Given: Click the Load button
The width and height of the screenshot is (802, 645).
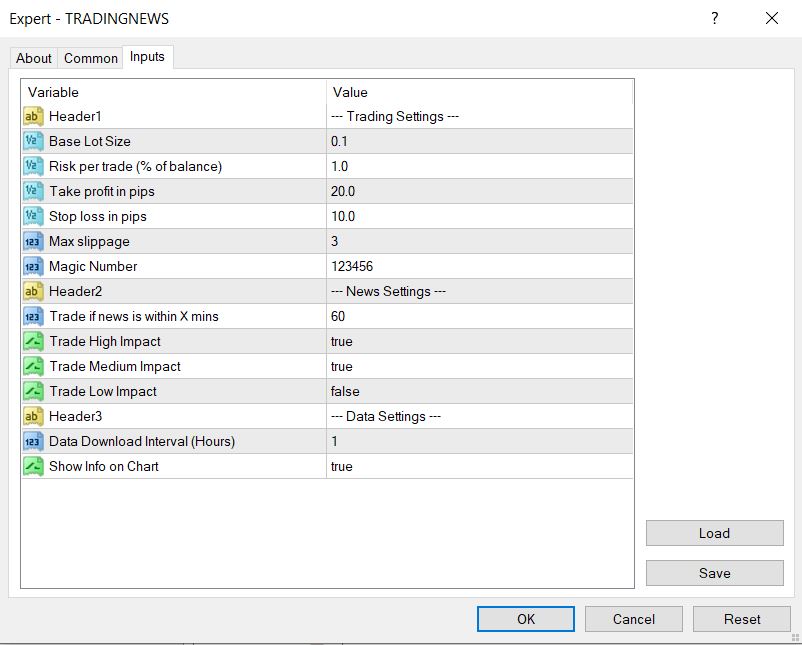Looking at the screenshot, I should (714, 532).
